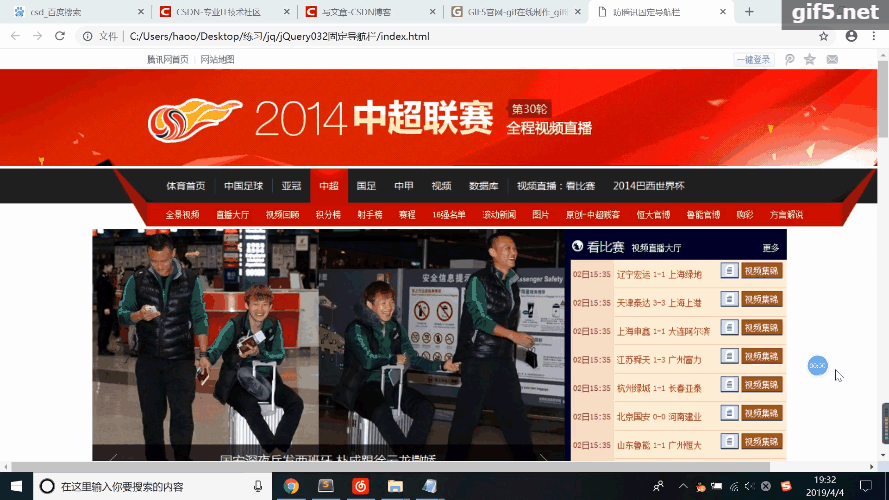Viewport: 889px width, 500px height.
Task: Open the Windows Start menu
Action: point(16,486)
